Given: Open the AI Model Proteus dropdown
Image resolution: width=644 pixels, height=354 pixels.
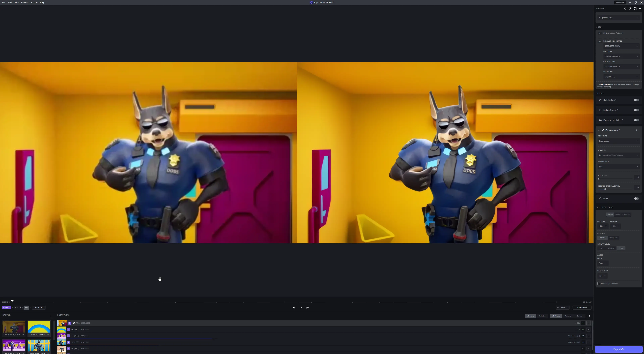Looking at the screenshot, I should tap(618, 155).
